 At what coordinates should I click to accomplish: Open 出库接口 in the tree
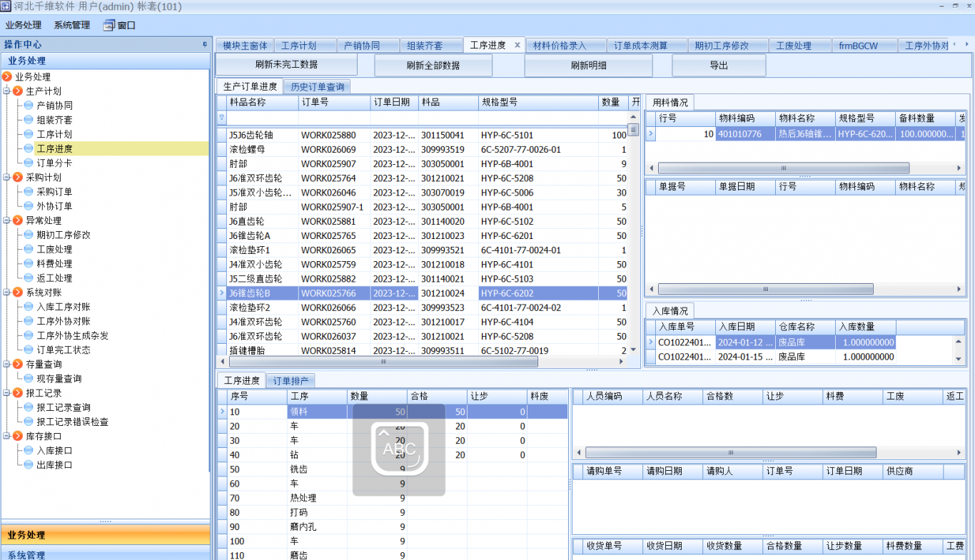coord(54,465)
